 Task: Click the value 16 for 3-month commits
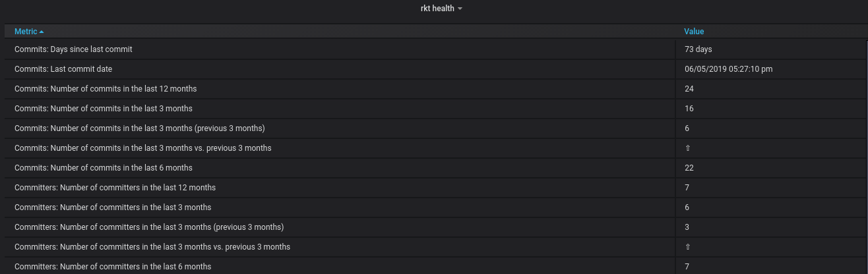(x=689, y=109)
